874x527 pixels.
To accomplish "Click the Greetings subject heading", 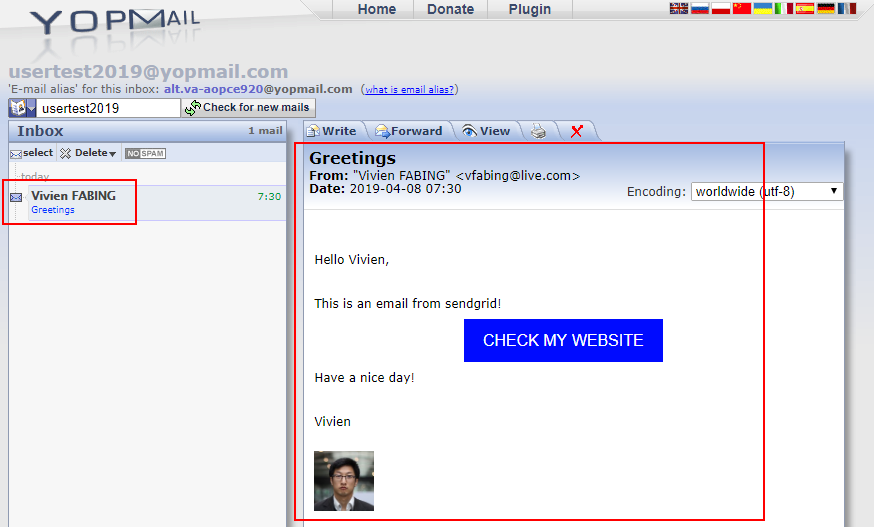I will [x=352, y=158].
